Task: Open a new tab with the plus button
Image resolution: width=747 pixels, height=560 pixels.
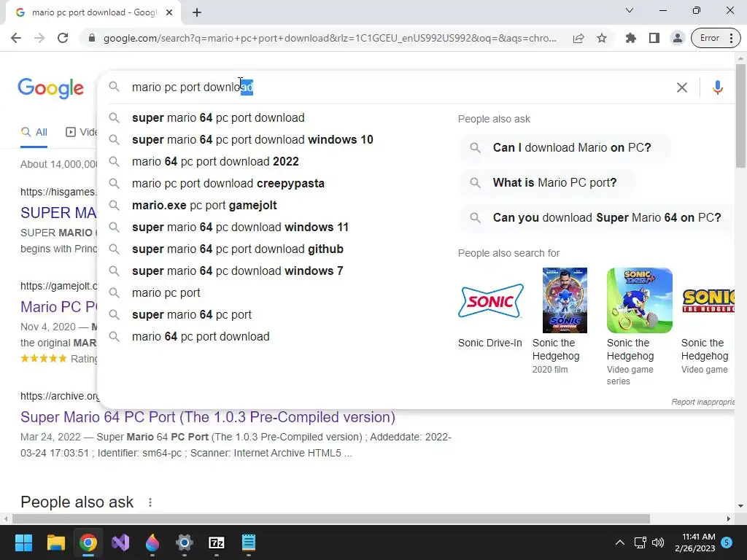Action: (197, 12)
